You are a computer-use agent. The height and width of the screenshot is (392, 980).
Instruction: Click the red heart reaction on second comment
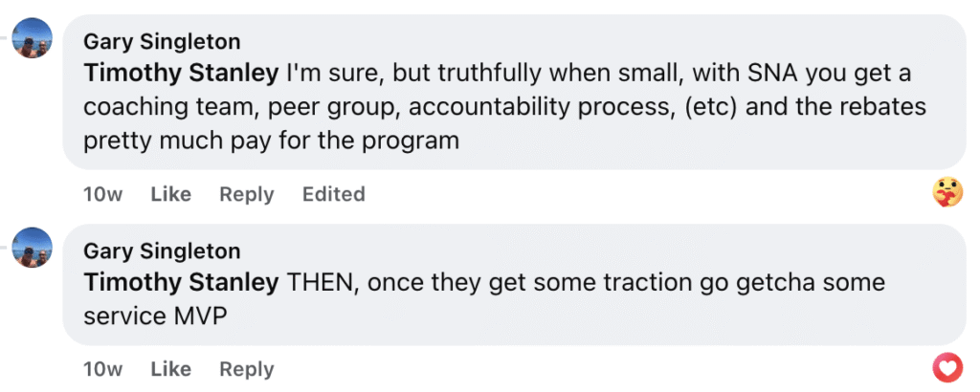pyautogui.click(x=947, y=366)
